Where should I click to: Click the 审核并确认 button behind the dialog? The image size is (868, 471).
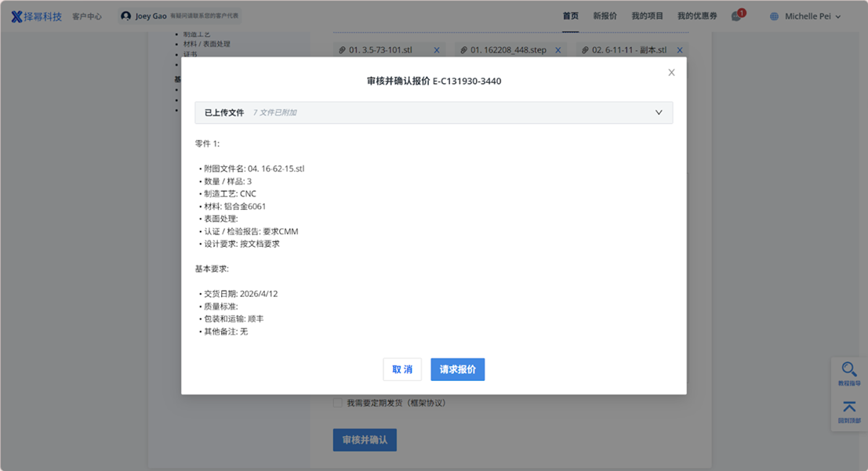tap(365, 440)
